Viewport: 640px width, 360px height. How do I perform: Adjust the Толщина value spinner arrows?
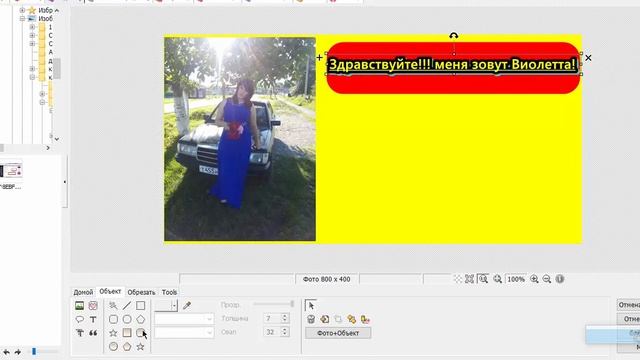pos(285,318)
